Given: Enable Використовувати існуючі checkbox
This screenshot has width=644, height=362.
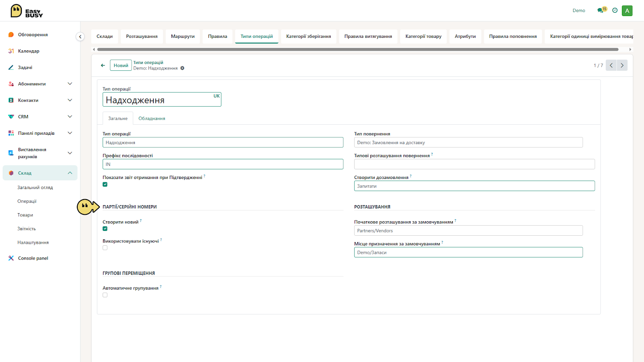Looking at the screenshot, I should 105,248.
